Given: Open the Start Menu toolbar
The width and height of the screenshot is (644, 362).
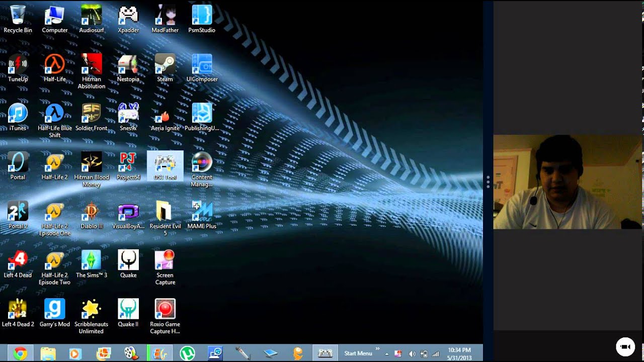Looking at the screenshot, I should (358, 353).
